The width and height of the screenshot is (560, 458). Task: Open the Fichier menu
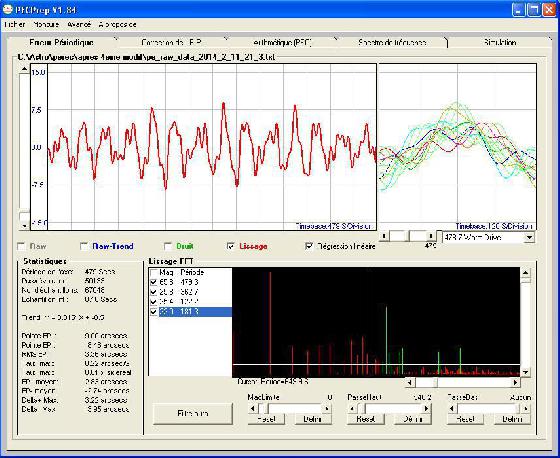(15, 24)
